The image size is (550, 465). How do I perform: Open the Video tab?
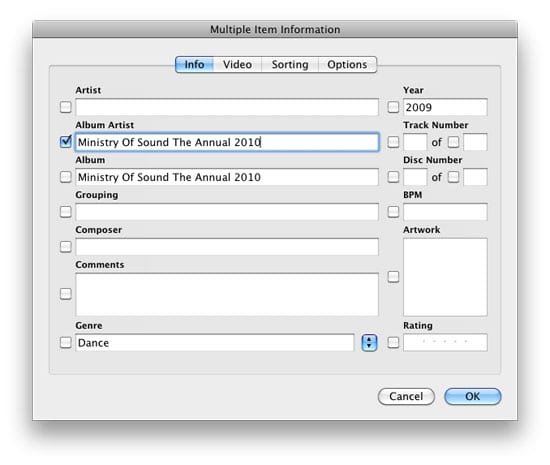pyautogui.click(x=237, y=65)
